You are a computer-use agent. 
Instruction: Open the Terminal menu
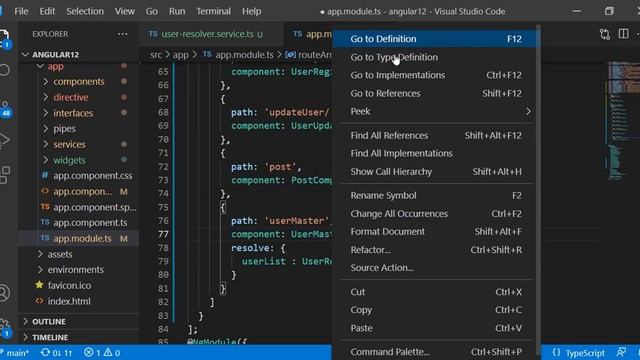(x=213, y=11)
